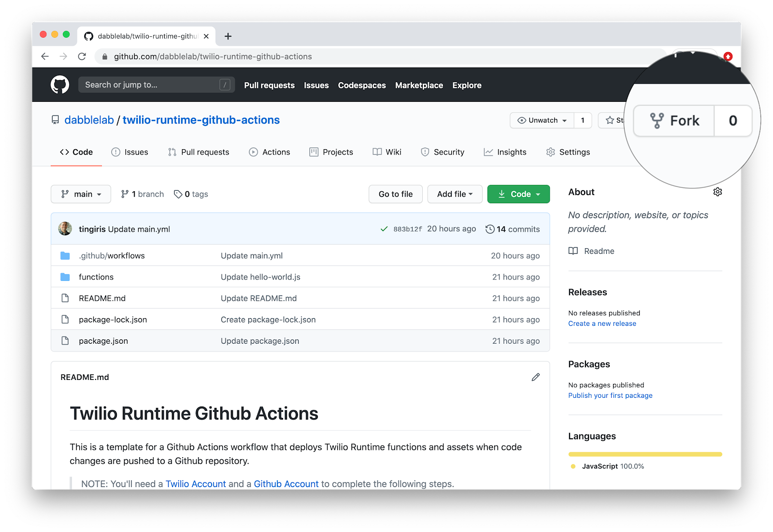
Task: Click the 14 commits link
Action: click(513, 229)
